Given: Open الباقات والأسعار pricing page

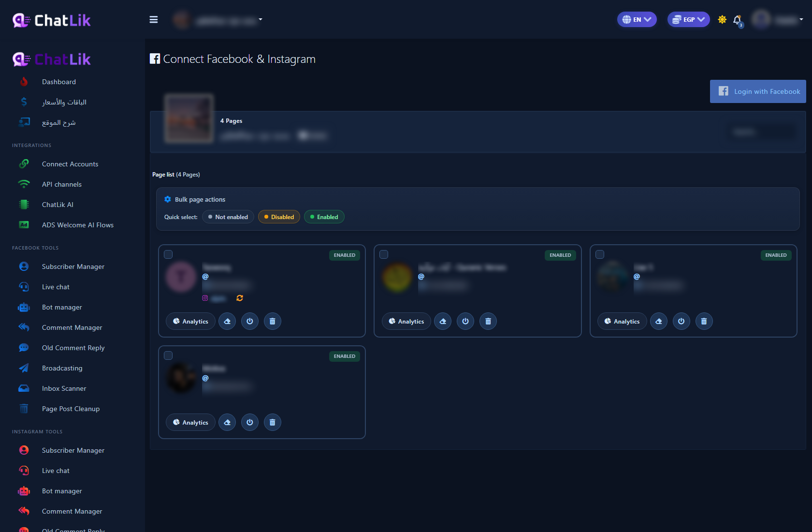Looking at the screenshot, I should 64,102.
